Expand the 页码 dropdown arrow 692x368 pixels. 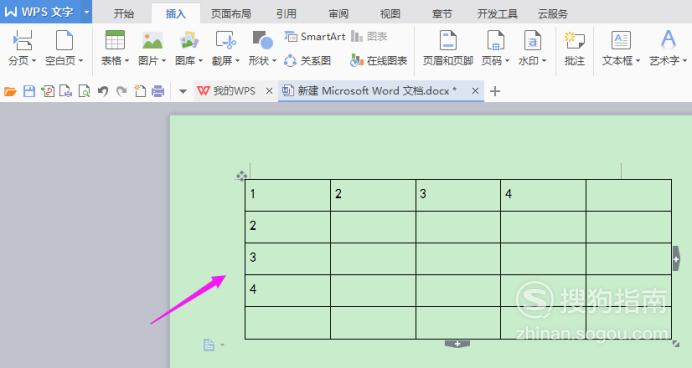(x=507, y=61)
